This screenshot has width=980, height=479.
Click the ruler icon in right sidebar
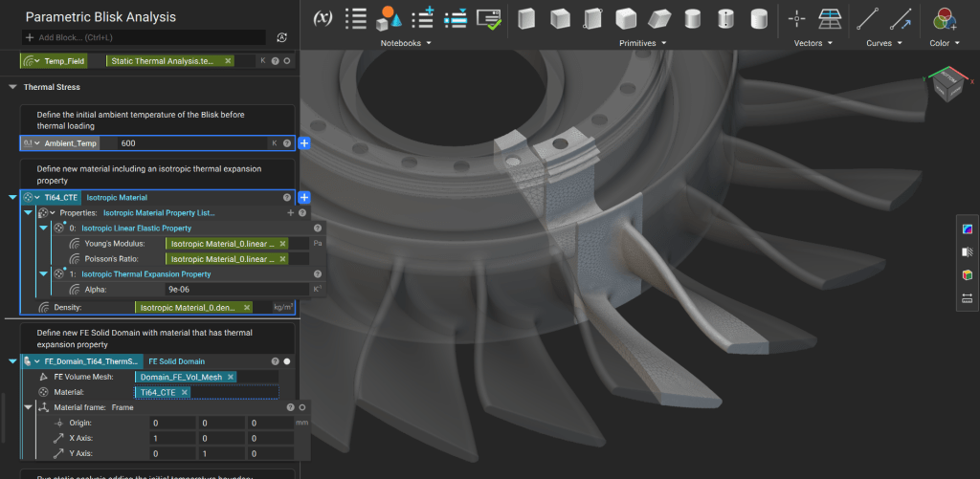(x=968, y=298)
